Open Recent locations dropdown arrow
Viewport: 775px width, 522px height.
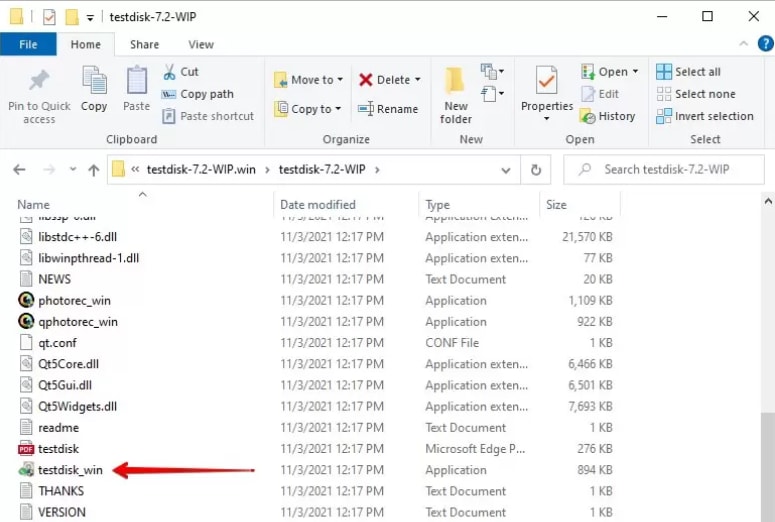coord(73,169)
